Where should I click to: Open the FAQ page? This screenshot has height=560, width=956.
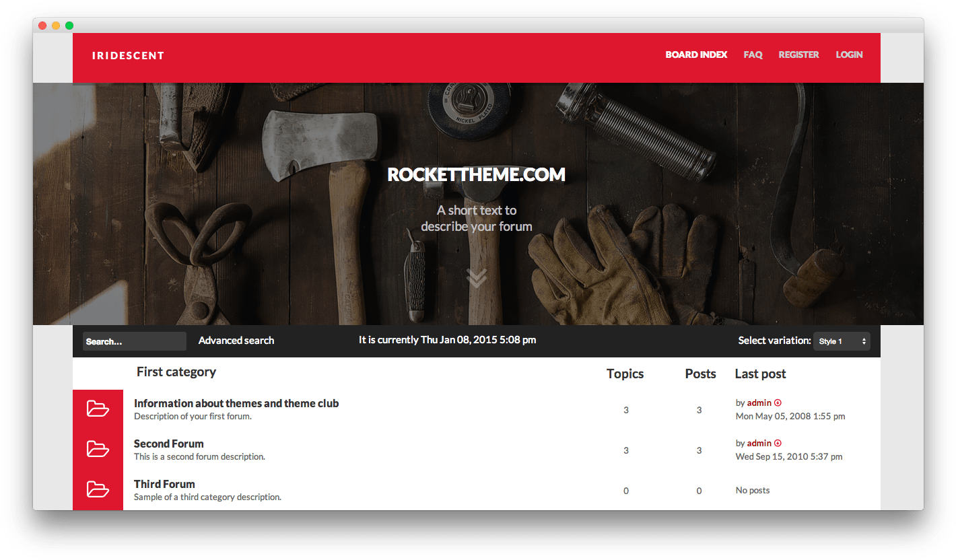click(x=753, y=55)
